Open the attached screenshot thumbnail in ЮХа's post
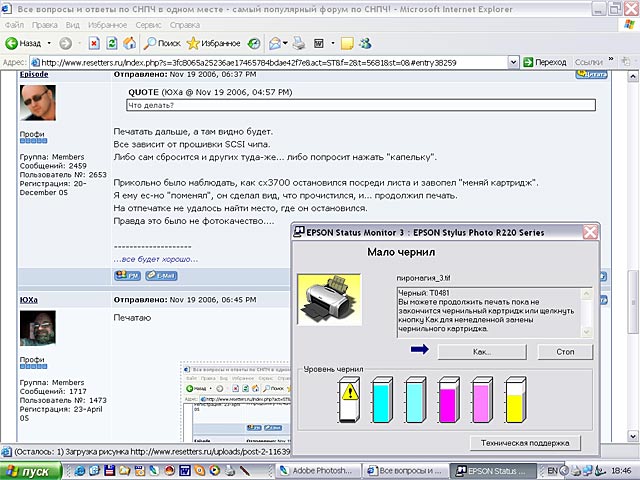The width and height of the screenshot is (640, 480). coord(236,402)
